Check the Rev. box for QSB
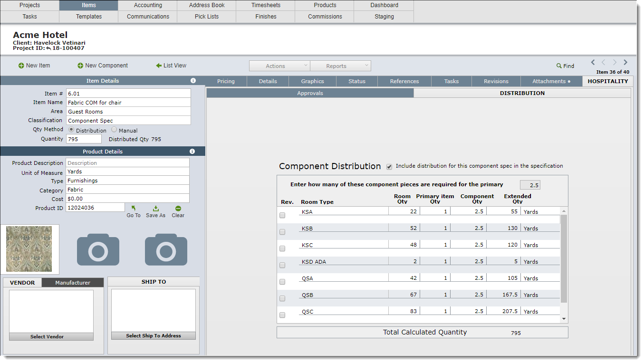 [x=282, y=298]
